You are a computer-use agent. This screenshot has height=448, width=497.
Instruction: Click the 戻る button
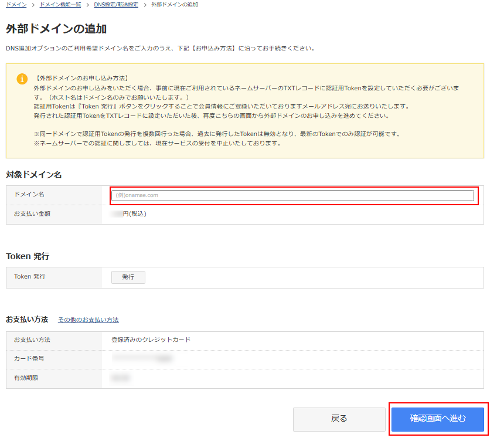pos(339,419)
